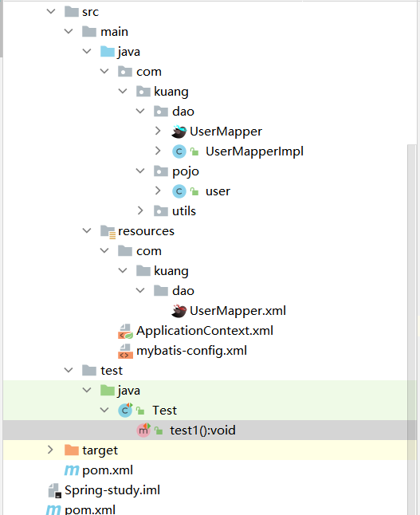Expand the target folder chevron

coord(50,450)
